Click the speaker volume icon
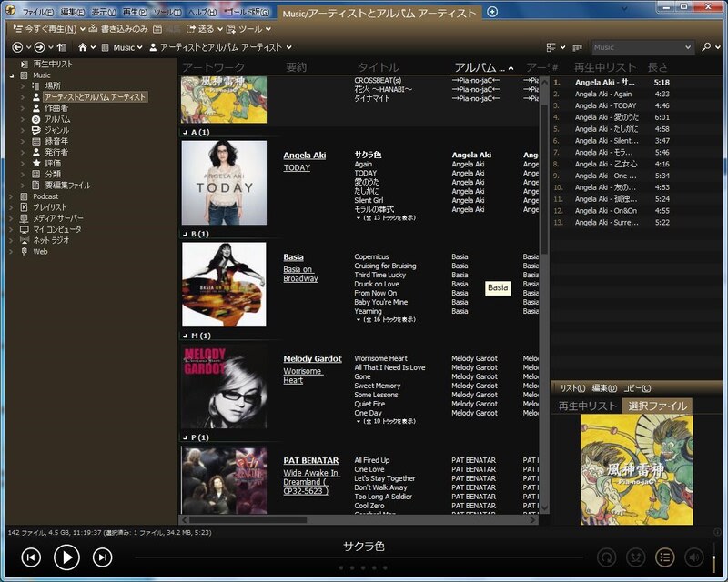The height and width of the screenshot is (582, 728). coord(693,557)
